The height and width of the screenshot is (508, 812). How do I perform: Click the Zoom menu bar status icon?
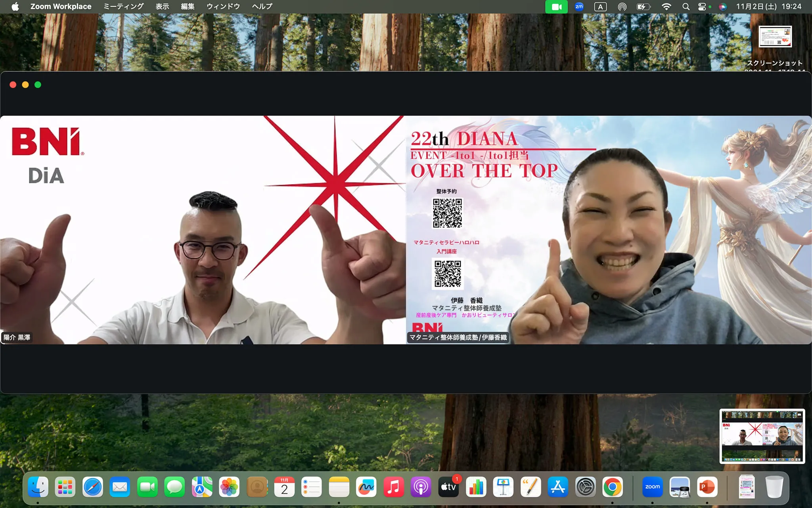[579, 7]
